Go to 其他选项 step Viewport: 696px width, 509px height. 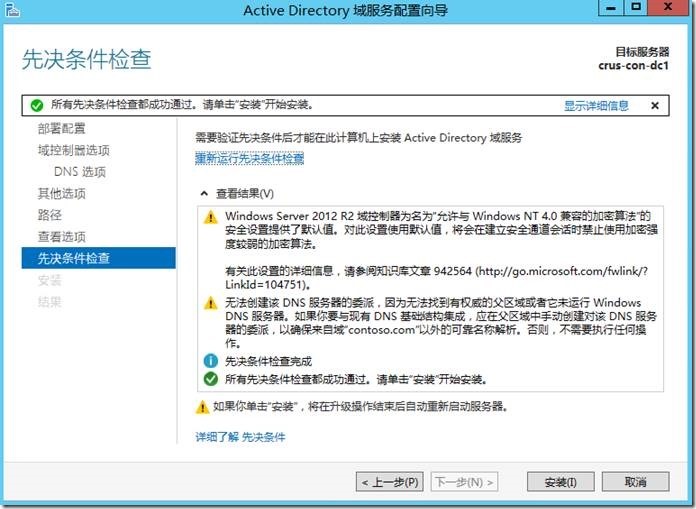61,193
